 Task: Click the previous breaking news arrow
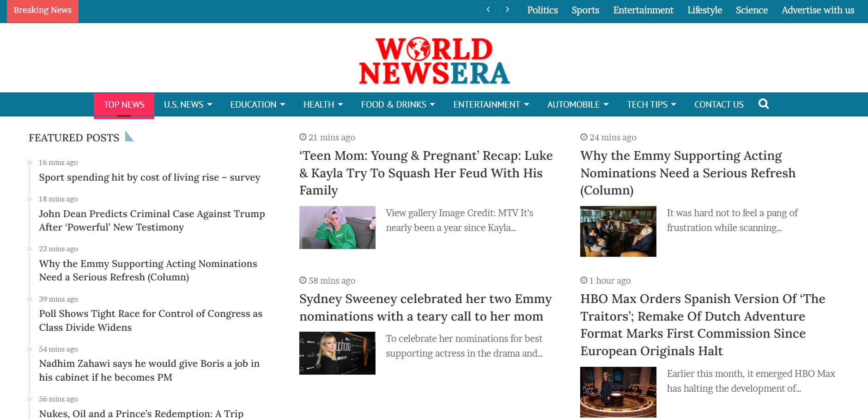[x=488, y=10]
